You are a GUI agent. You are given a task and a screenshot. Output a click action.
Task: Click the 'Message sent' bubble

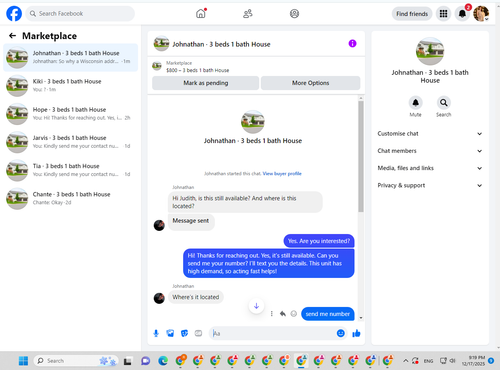click(191, 221)
